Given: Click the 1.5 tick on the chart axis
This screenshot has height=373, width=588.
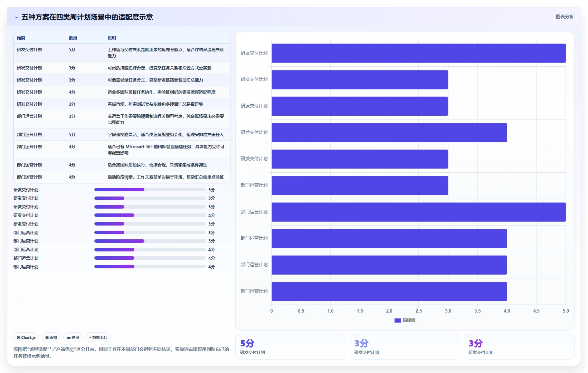Looking at the screenshot, I should pos(360,311).
